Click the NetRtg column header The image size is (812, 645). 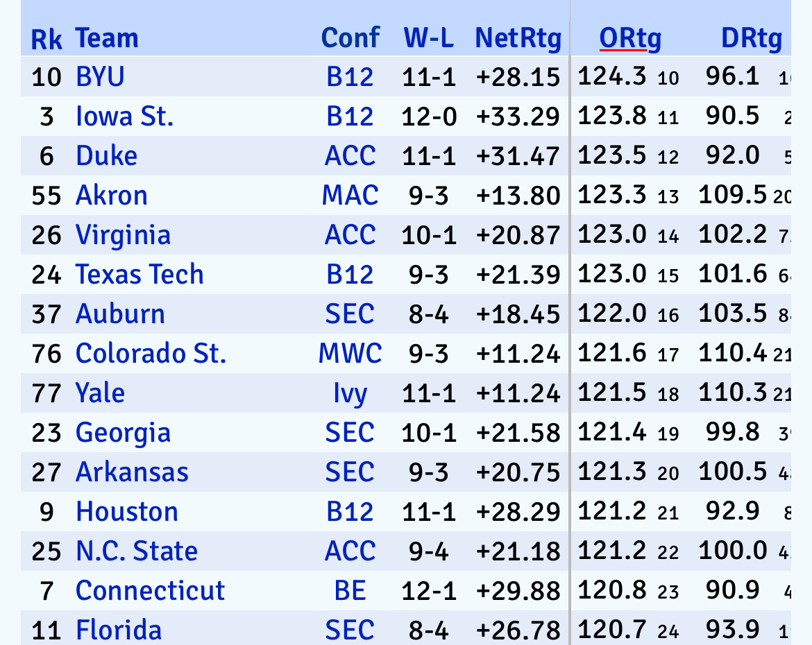518,38
